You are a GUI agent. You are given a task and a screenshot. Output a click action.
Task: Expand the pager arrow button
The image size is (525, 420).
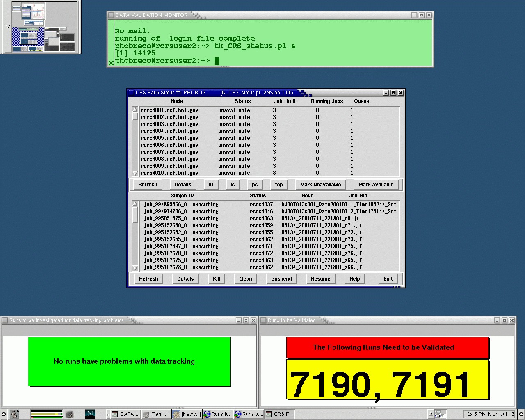(8, 27)
